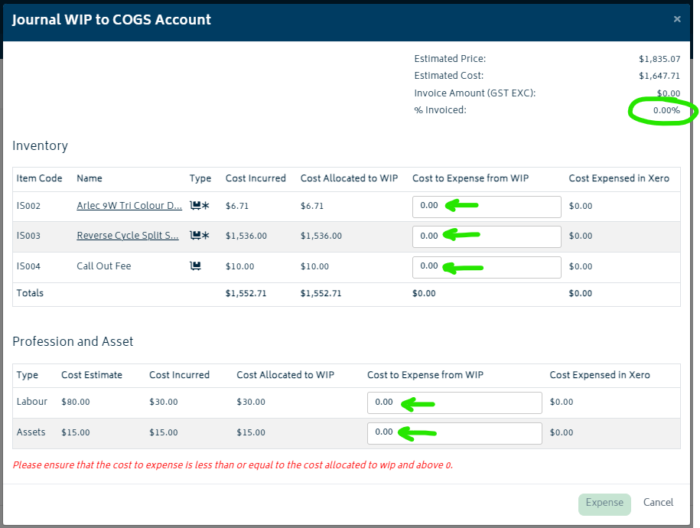
Task: Select the Invoice Amount (GST EXC) label
Action: (x=475, y=93)
